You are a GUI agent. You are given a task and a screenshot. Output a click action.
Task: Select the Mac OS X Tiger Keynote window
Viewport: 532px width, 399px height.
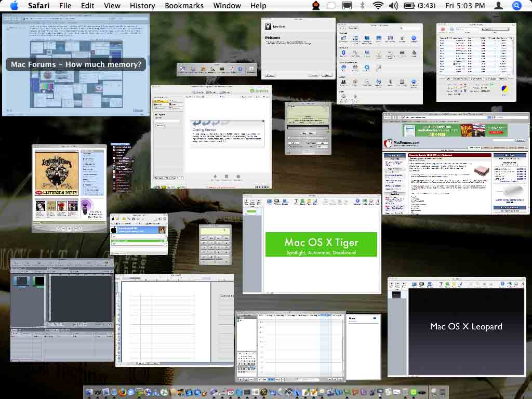coord(312,244)
